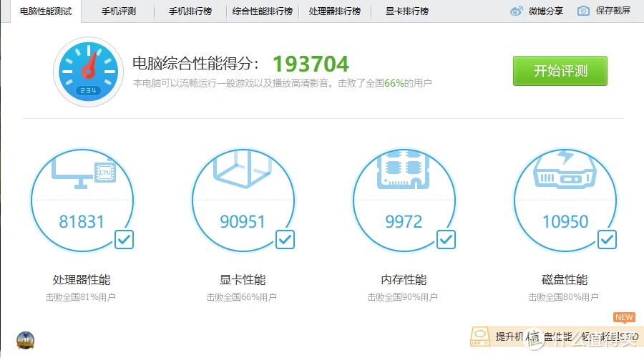
Task: Click the 保存截屏 link
Action: pos(613,11)
